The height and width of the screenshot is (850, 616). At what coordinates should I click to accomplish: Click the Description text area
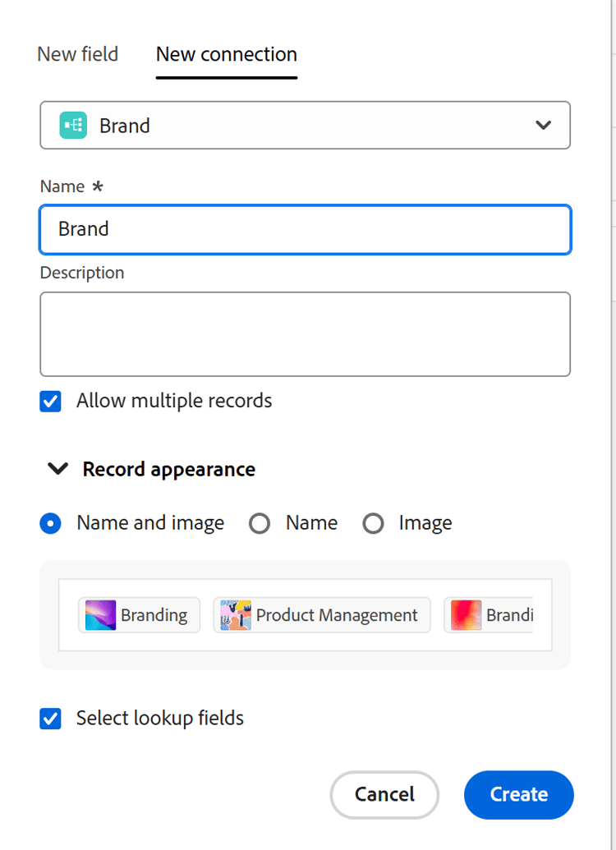pyautogui.click(x=305, y=333)
